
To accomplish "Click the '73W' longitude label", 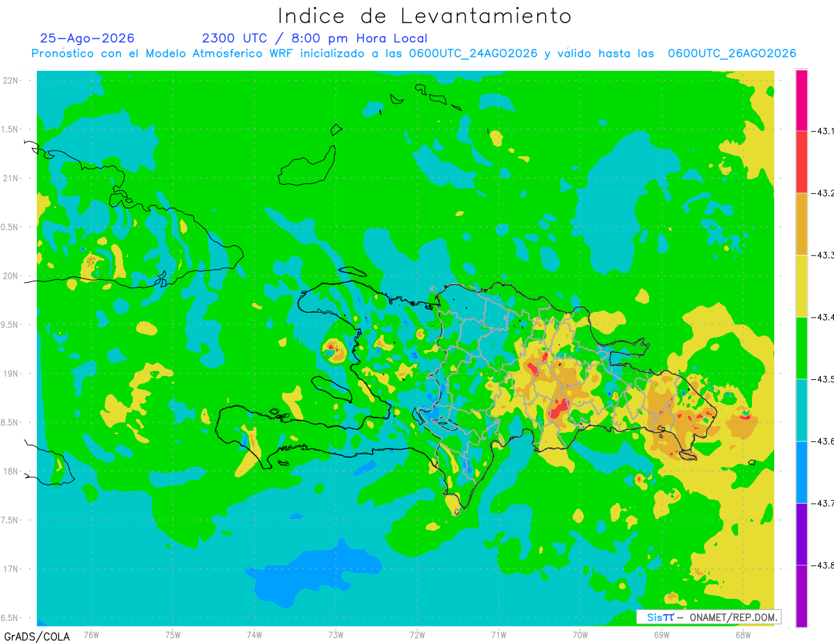I will (336, 634).
